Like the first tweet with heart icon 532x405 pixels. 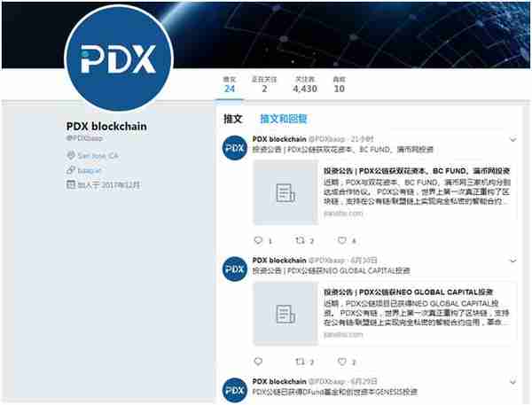click(342, 240)
